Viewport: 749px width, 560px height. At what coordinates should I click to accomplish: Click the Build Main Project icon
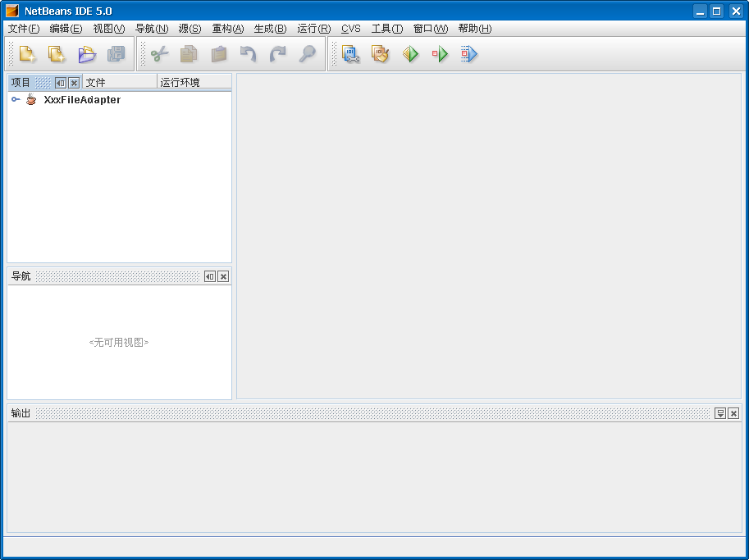350,54
